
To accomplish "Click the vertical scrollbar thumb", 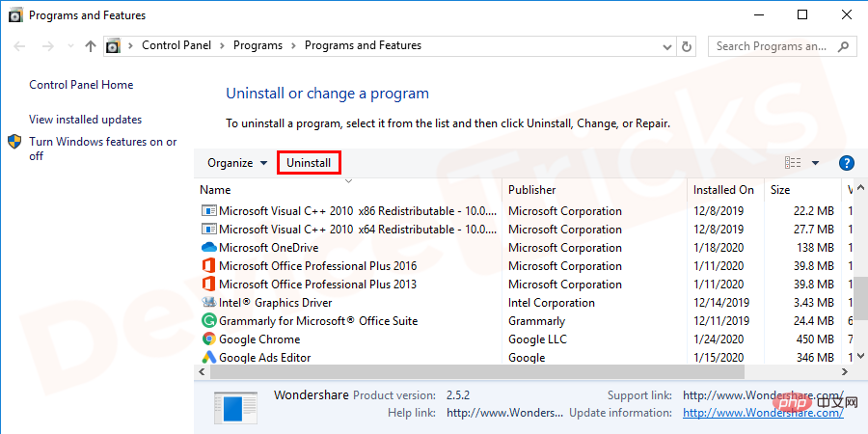I will (860, 298).
